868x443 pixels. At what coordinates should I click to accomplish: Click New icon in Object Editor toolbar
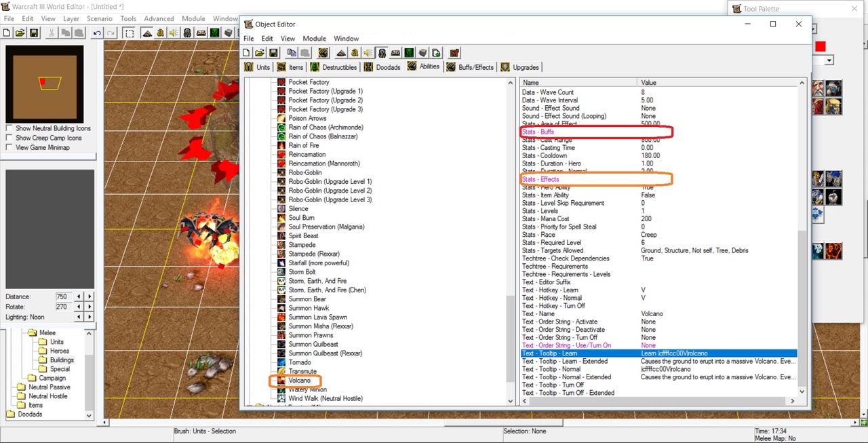coord(246,53)
